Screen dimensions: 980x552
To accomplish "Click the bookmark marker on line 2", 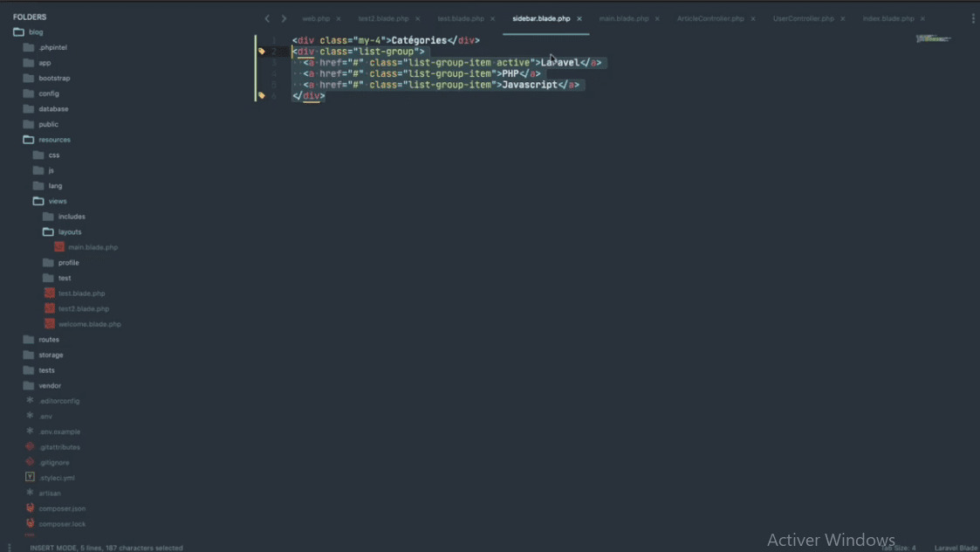I will (x=261, y=52).
